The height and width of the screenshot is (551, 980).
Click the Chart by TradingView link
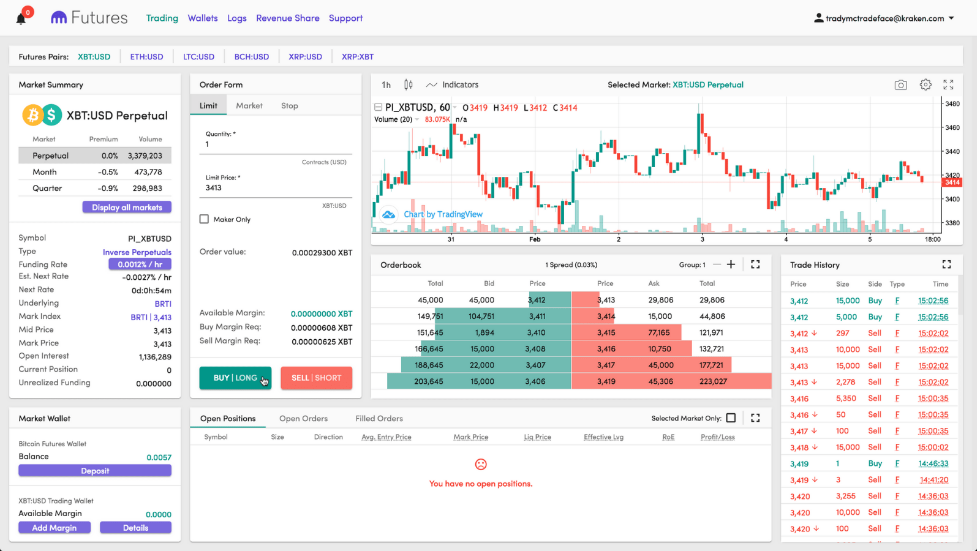click(443, 214)
